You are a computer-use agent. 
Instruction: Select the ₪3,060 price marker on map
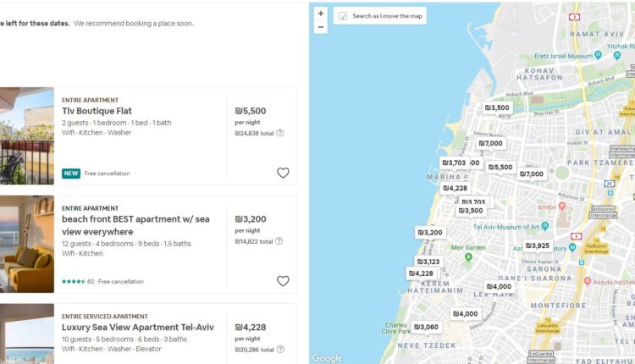(426, 327)
